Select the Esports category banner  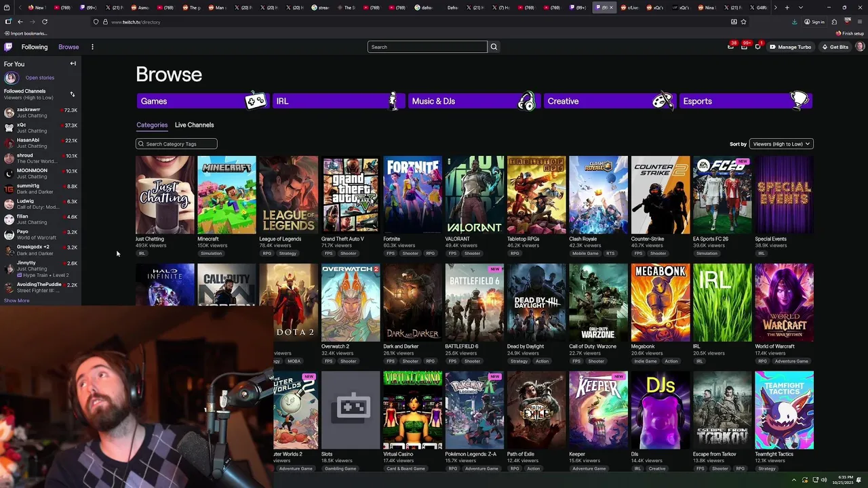click(745, 101)
